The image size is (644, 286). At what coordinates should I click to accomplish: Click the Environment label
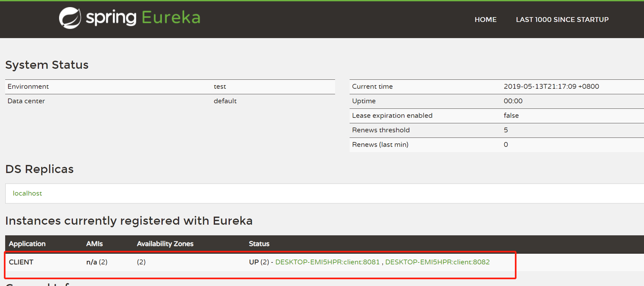(x=28, y=87)
